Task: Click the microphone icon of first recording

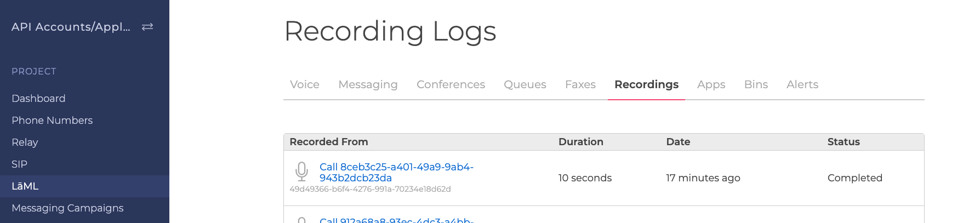Action: [301, 171]
